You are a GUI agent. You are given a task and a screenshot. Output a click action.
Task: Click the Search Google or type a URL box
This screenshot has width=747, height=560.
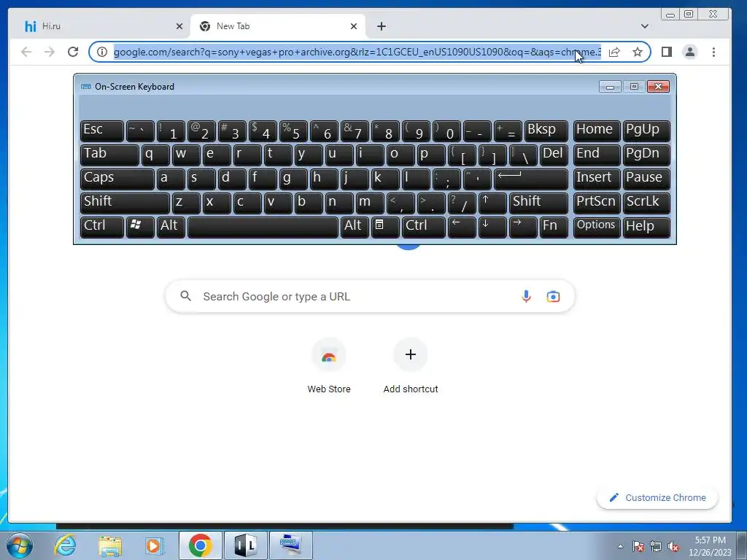coord(370,296)
